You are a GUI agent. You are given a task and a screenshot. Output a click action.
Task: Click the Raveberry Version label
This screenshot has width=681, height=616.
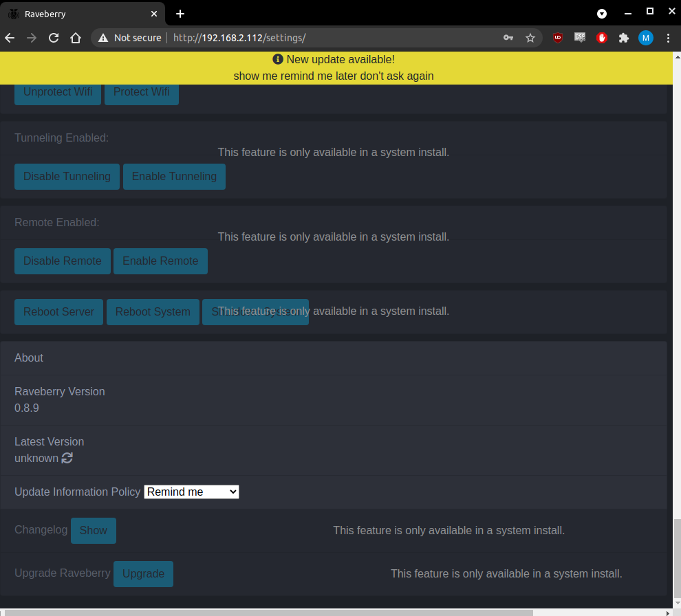pyautogui.click(x=59, y=392)
